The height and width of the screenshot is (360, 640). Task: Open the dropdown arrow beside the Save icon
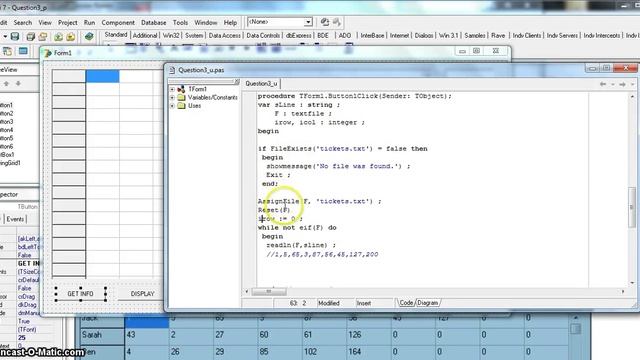5,37
